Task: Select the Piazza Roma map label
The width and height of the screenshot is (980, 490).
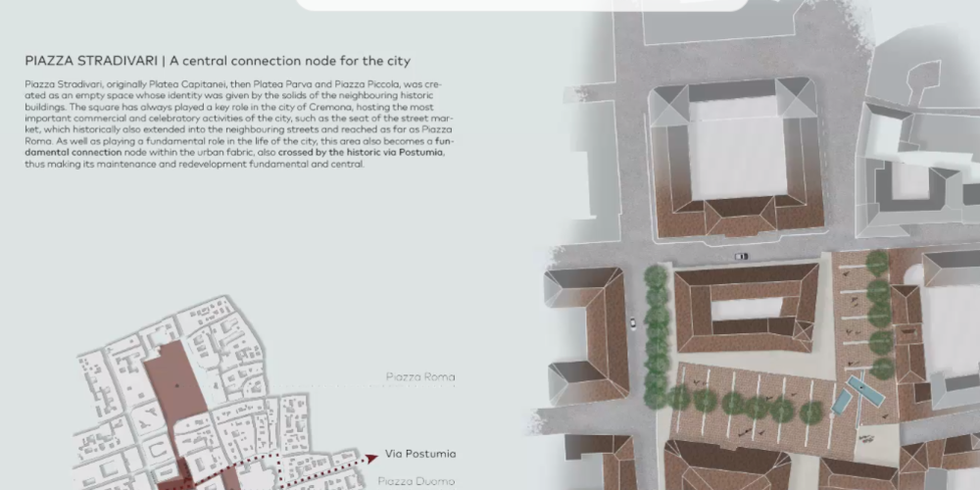Action: point(420,377)
